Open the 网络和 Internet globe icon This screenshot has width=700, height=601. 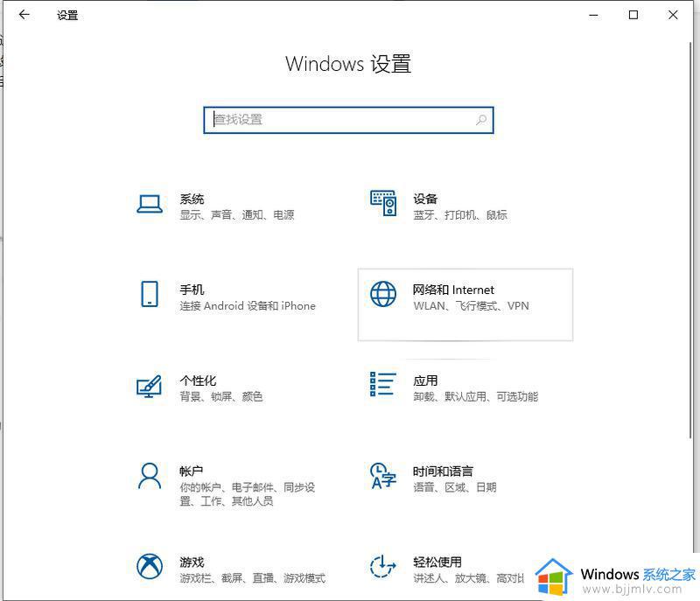(x=383, y=294)
